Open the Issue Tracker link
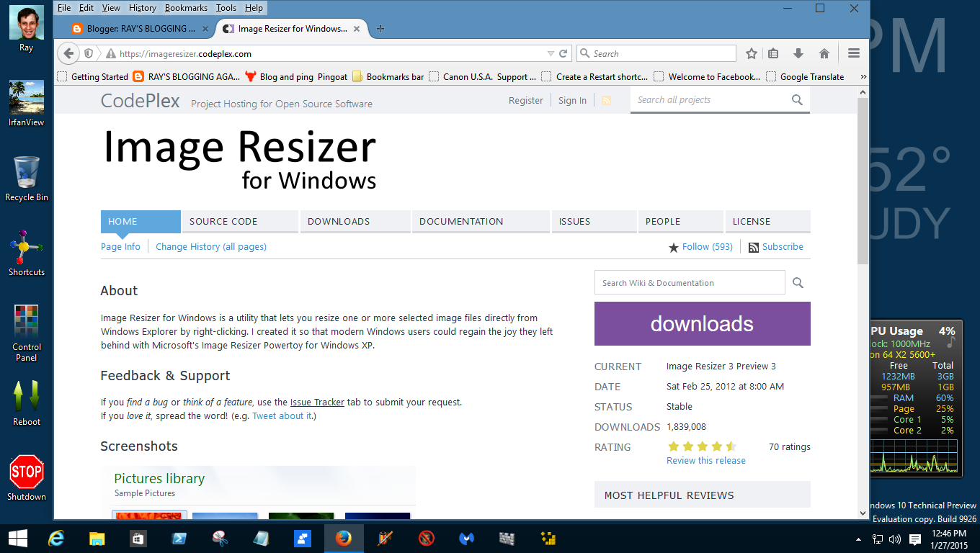The height and width of the screenshot is (553, 980). (317, 402)
